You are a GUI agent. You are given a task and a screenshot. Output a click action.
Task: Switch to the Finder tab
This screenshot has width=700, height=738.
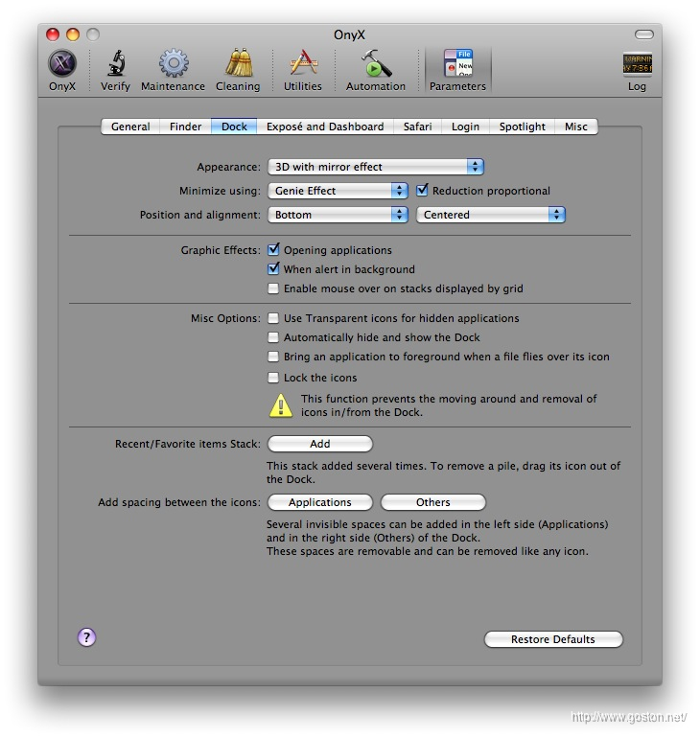coord(185,127)
